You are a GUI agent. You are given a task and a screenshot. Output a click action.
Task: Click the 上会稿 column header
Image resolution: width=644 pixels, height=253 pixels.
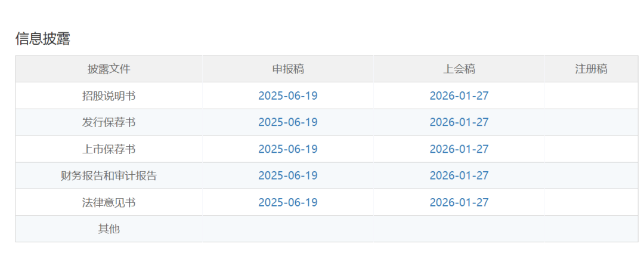click(459, 69)
